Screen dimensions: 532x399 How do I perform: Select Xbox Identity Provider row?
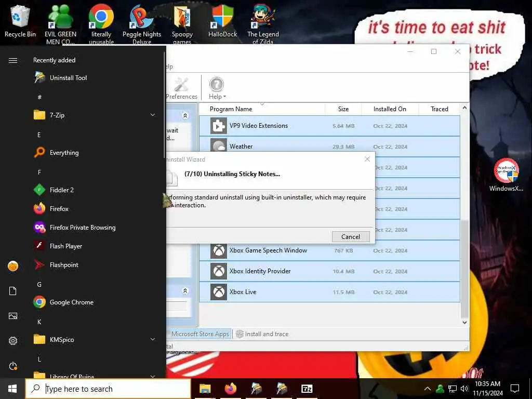coord(329,271)
